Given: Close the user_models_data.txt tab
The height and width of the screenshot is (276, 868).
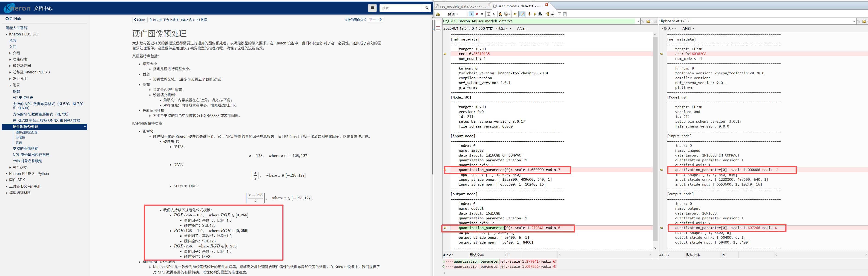Looking at the screenshot, I should 546,5.
